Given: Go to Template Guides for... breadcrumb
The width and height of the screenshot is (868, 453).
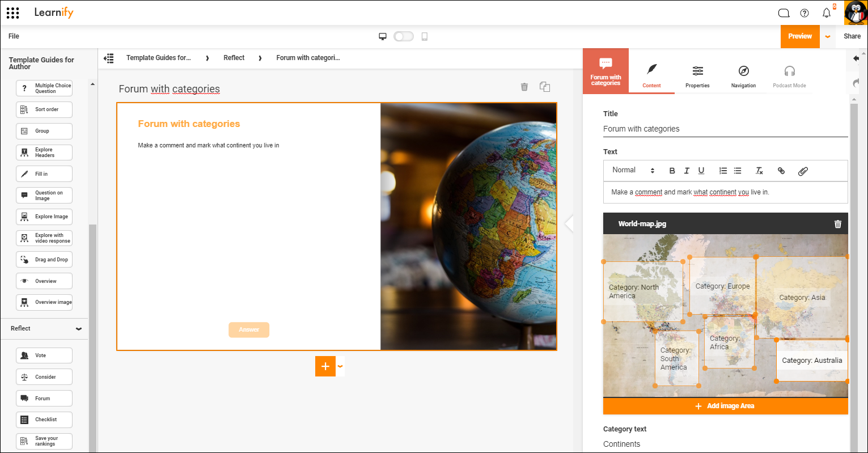Looking at the screenshot, I should 158,58.
